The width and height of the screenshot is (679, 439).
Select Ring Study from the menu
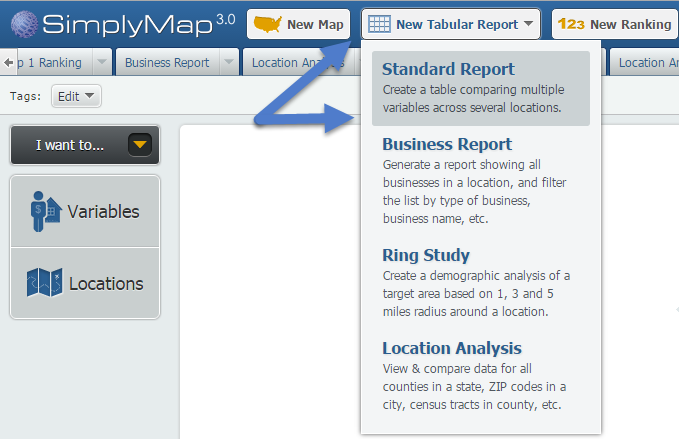pyautogui.click(x=481, y=282)
